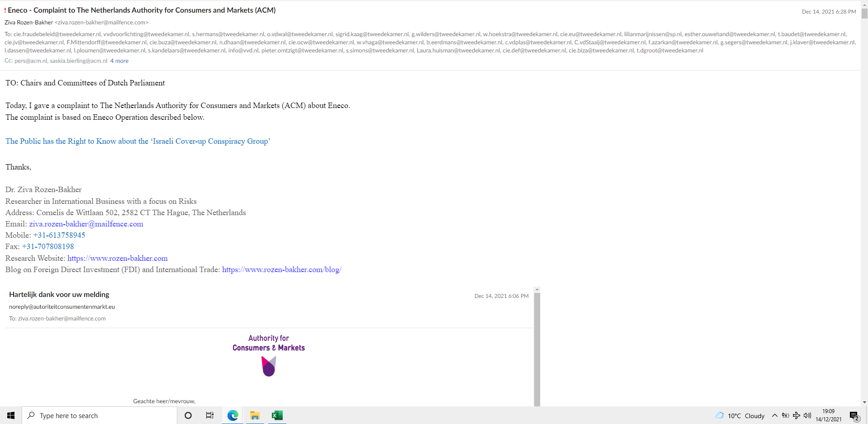Click recipient lilianmarijnissen@sp.nl
The height and width of the screenshot is (424, 868).
pyautogui.click(x=652, y=34)
